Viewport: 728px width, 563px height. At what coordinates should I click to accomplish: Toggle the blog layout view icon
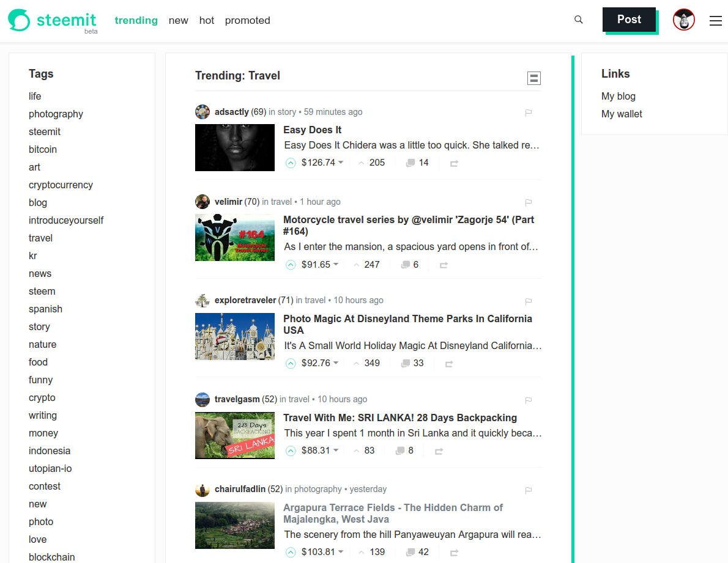coord(534,78)
